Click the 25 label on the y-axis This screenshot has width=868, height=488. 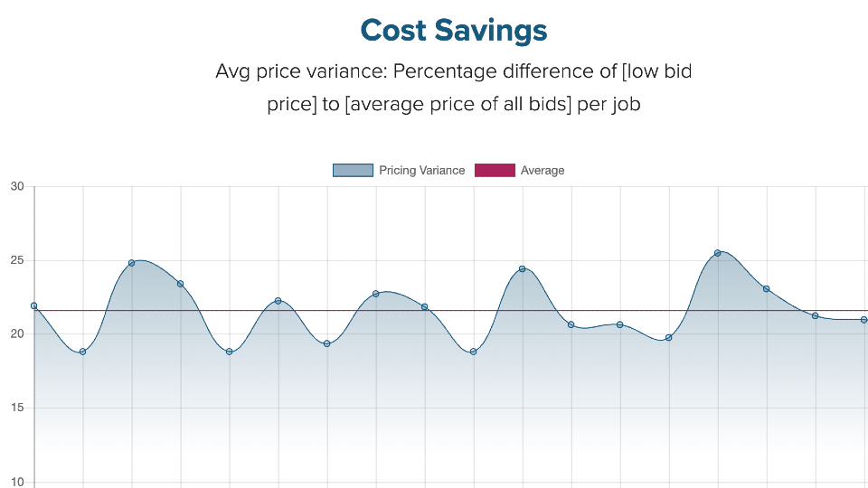click(x=17, y=261)
